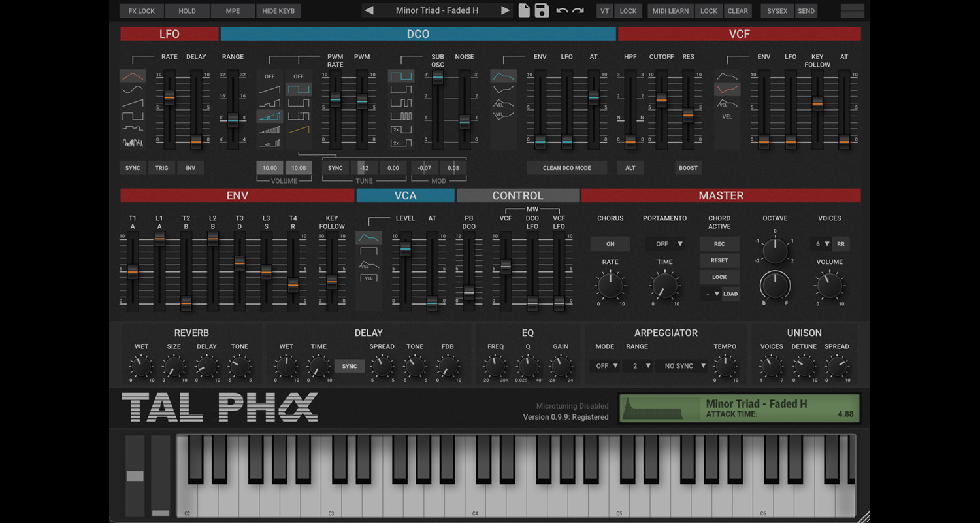980x523 pixels.
Task: Select the normal VCF envelope icon
Action: pyautogui.click(x=727, y=76)
